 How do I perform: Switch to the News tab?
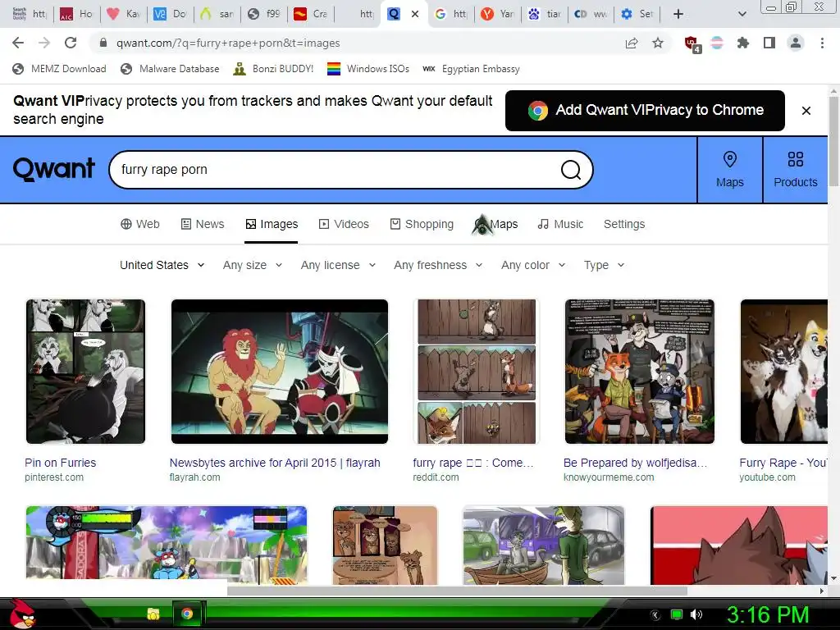(203, 224)
